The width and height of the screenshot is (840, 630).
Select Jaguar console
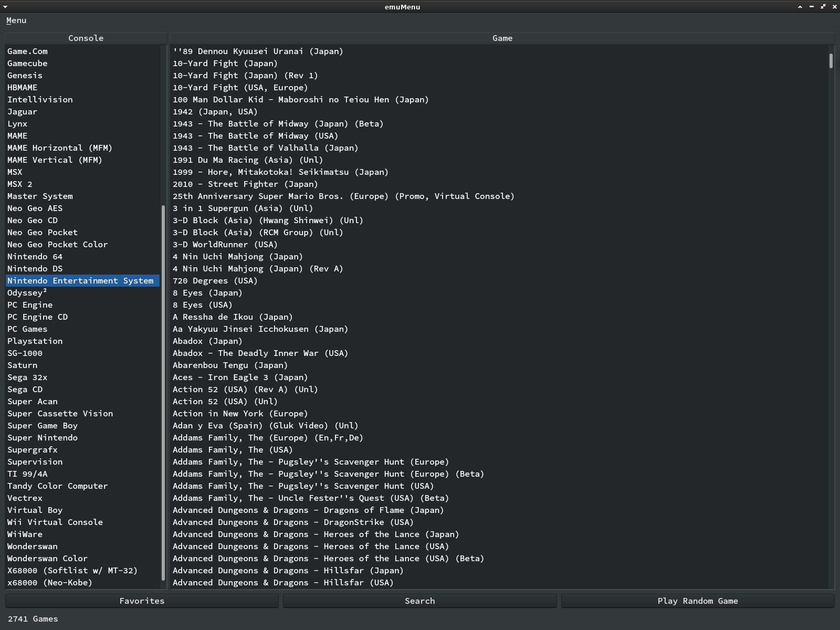82,112
